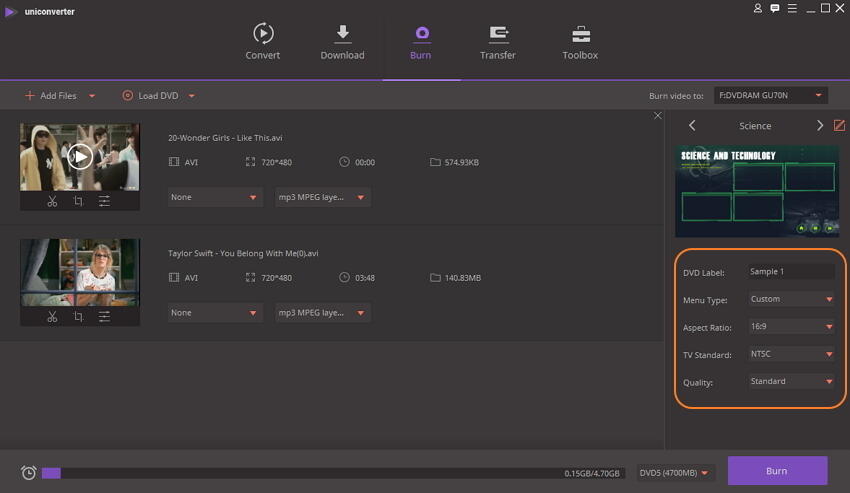The height and width of the screenshot is (493, 850).
Task: Click the disc capacity progress bar
Action: (x=333, y=473)
